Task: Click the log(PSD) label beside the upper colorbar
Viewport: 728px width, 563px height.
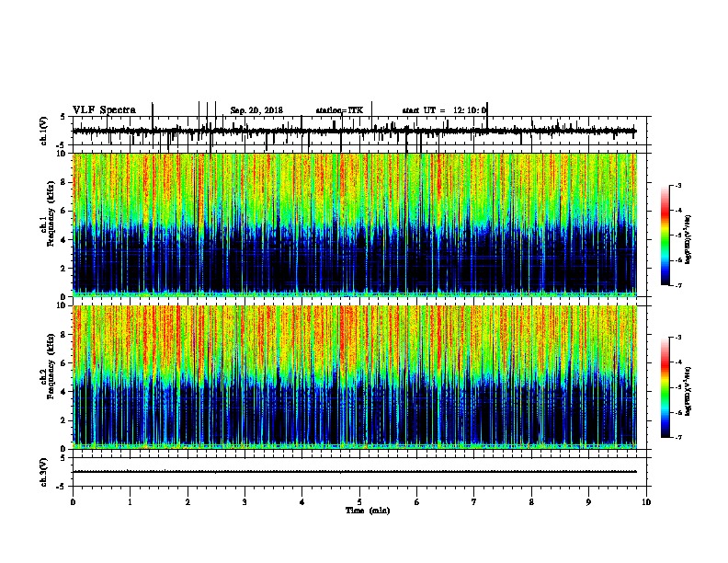Action: click(x=688, y=240)
